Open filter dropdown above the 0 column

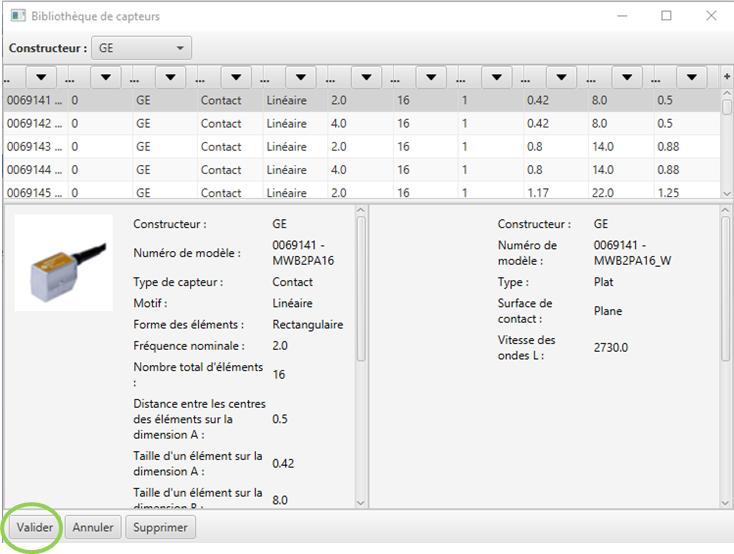tap(106, 77)
